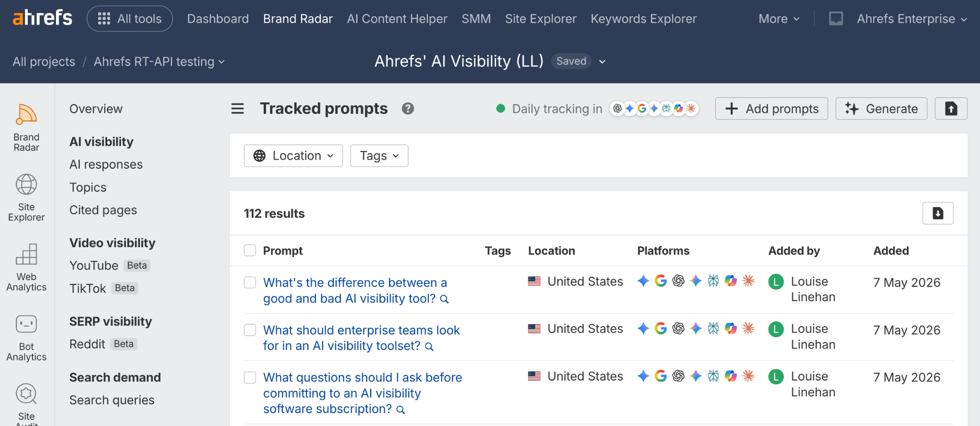980x426 pixels.
Task: Check the 'What should enterprise teams look' row
Action: coord(250,330)
